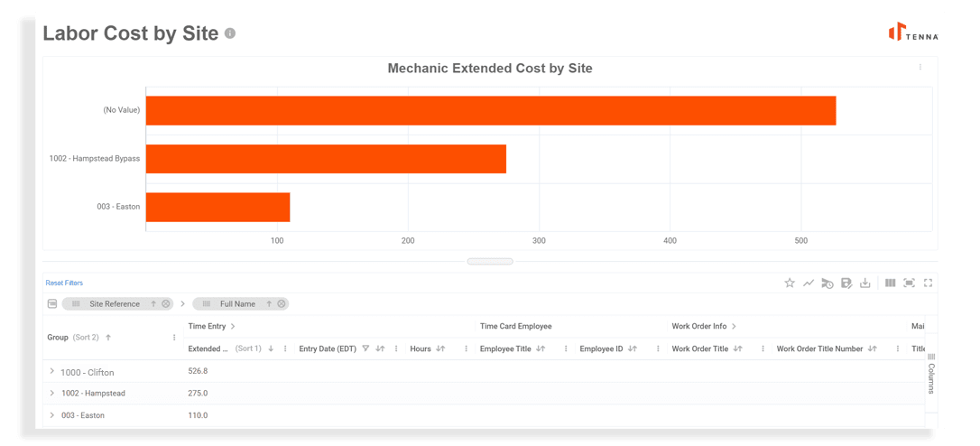Expand the 1002 - Hampstead group row

[51, 393]
